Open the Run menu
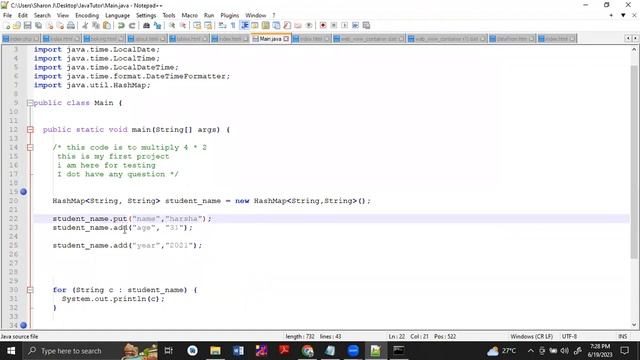The width and height of the screenshot is (640, 360). click(x=209, y=16)
